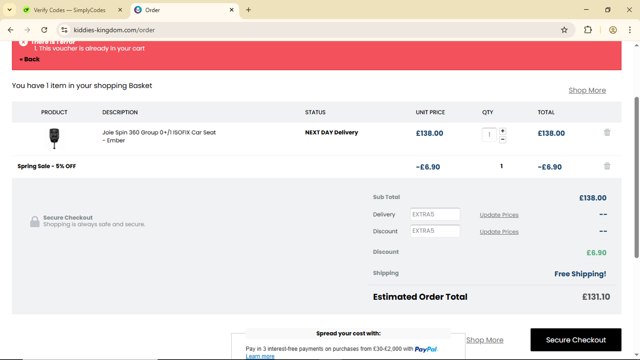Open a new browser tab

pyautogui.click(x=248, y=10)
